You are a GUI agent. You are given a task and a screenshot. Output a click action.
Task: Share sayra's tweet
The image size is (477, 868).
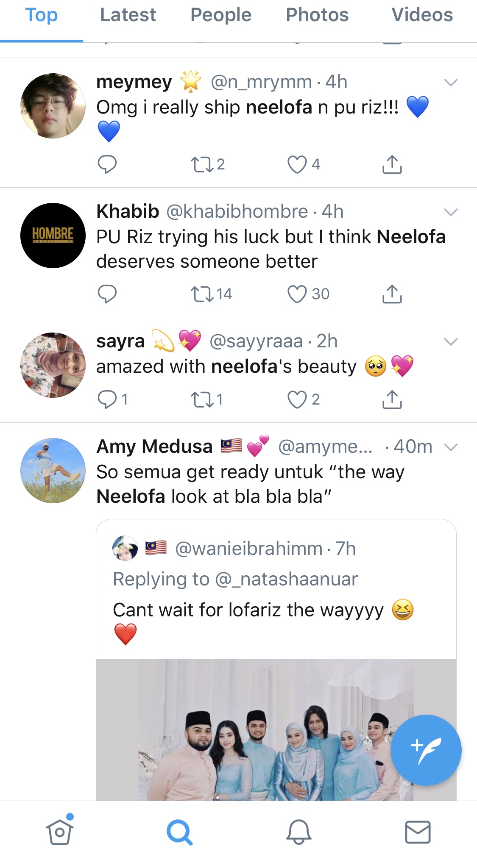click(392, 399)
